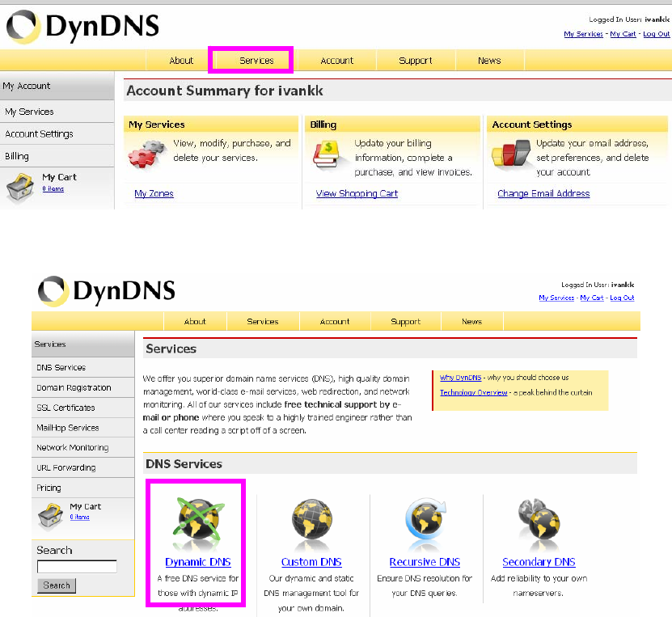Select My Services in the Account sidebar
This screenshot has width=672, height=617.
click(57, 112)
